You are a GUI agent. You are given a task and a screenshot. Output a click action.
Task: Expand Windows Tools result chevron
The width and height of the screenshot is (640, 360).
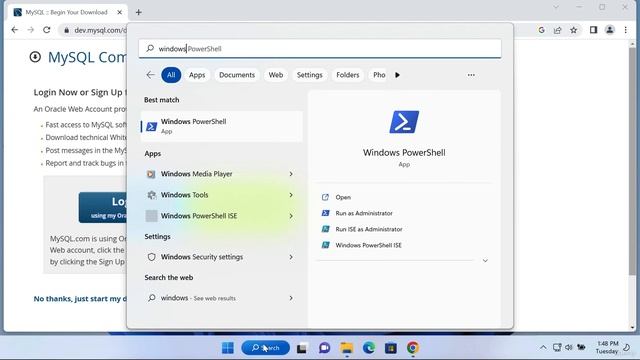click(x=291, y=195)
